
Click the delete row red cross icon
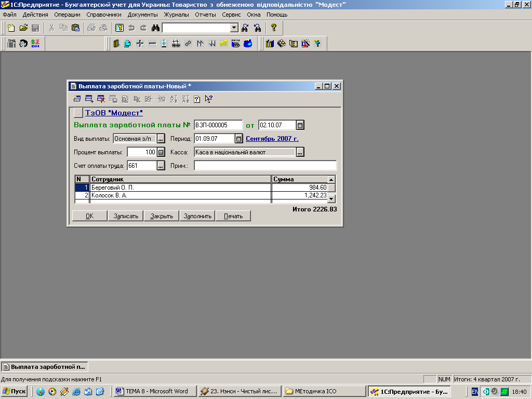(101, 99)
